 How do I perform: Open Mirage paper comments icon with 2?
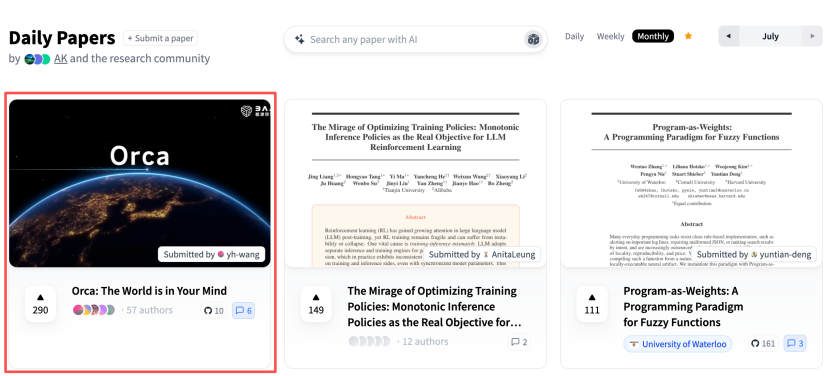click(519, 342)
